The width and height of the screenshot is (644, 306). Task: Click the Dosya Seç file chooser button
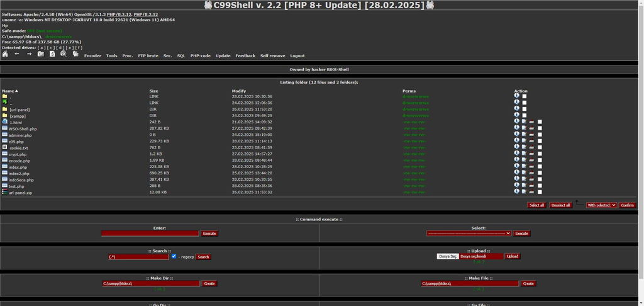[448, 256]
